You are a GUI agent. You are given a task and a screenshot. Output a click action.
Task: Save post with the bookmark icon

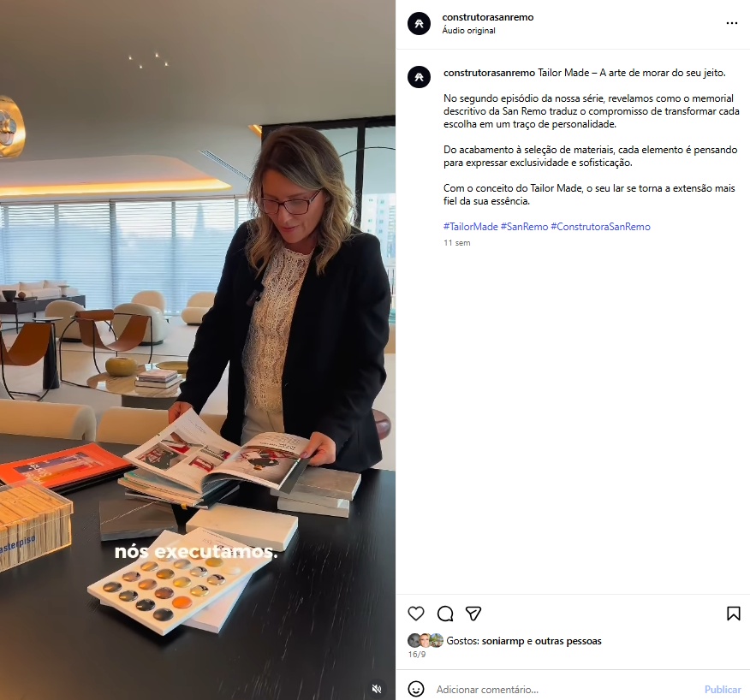pos(733,614)
